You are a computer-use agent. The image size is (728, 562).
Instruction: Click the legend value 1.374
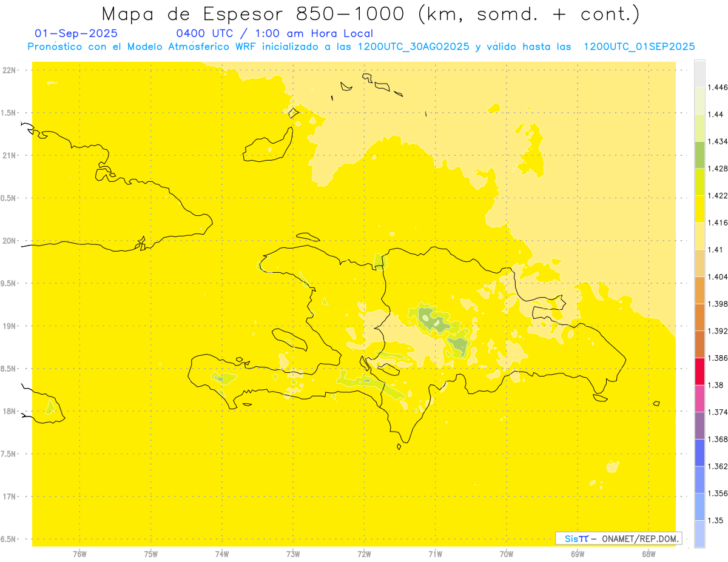(x=719, y=412)
